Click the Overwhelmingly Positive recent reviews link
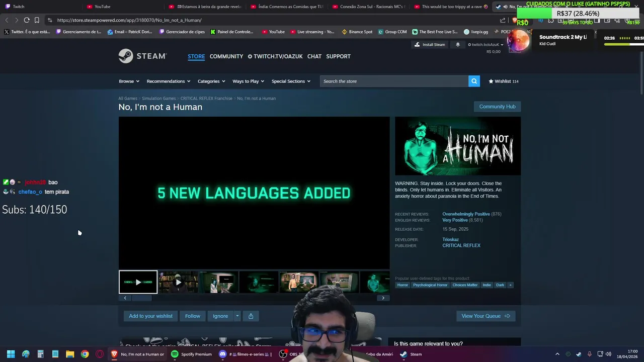Viewport: 644px width, 362px height. tap(466, 214)
